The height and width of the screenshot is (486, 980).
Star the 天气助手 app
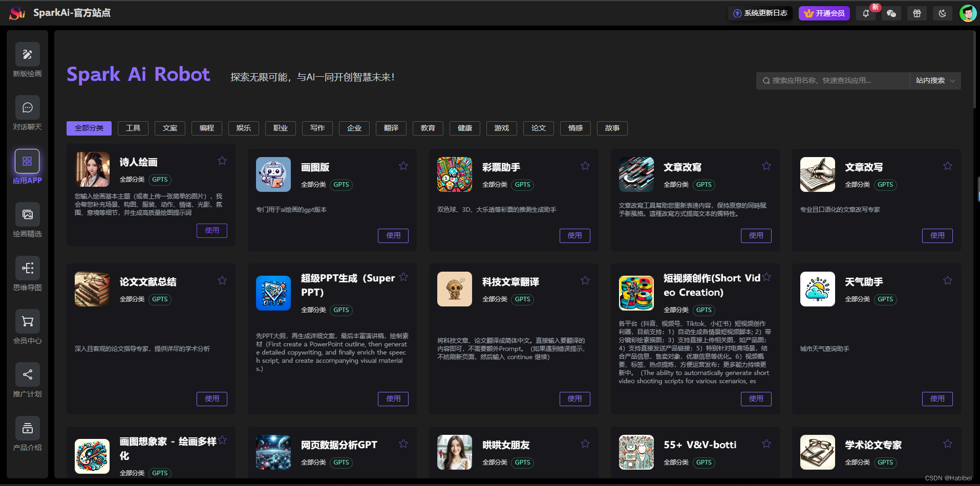[948, 280]
